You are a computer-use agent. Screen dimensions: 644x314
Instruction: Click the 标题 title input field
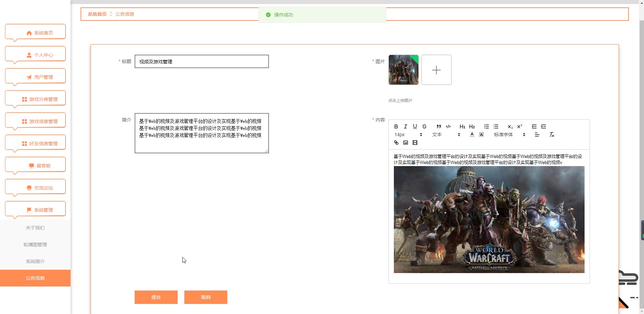click(202, 61)
